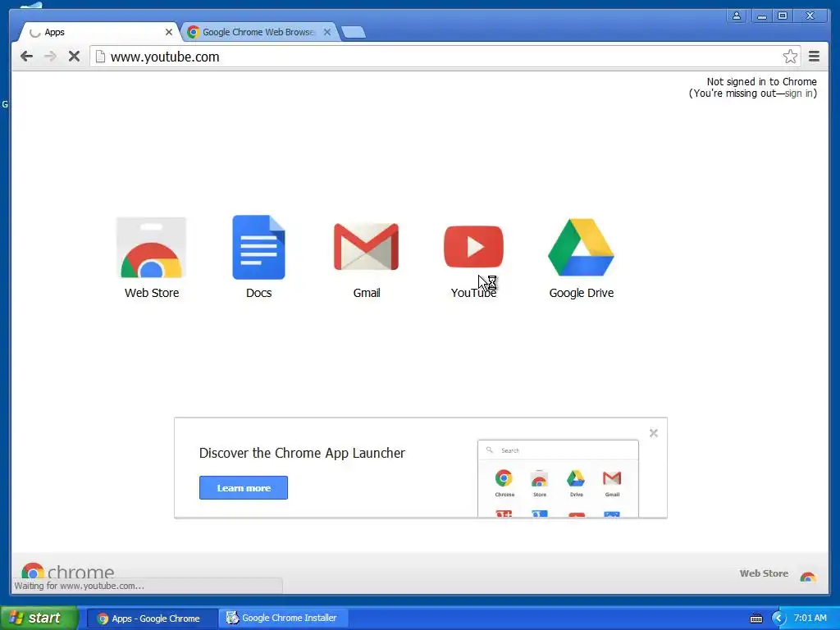This screenshot has width=840, height=630.
Task: Click the address bar showing www.youtube.com
Action: [445, 57]
